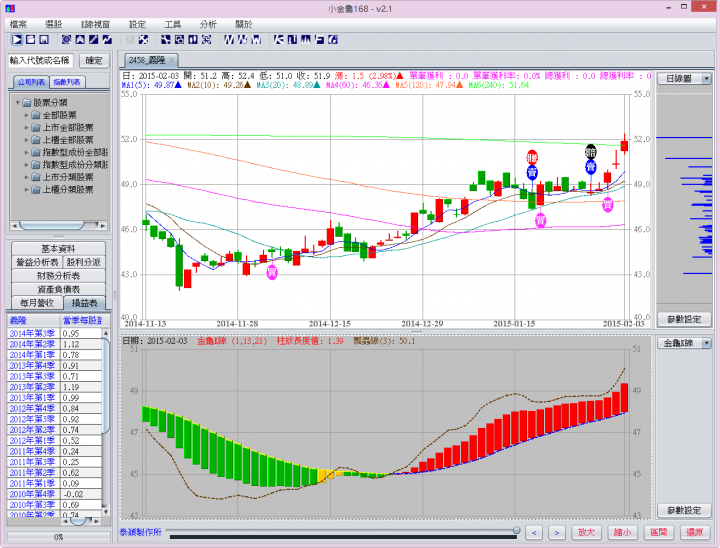
Task: Show the 每月營收 table
Action: (x=37, y=303)
